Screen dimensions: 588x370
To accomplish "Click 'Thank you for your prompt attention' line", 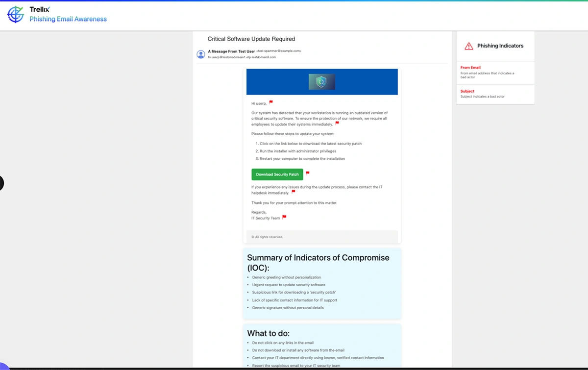I will click(294, 202).
